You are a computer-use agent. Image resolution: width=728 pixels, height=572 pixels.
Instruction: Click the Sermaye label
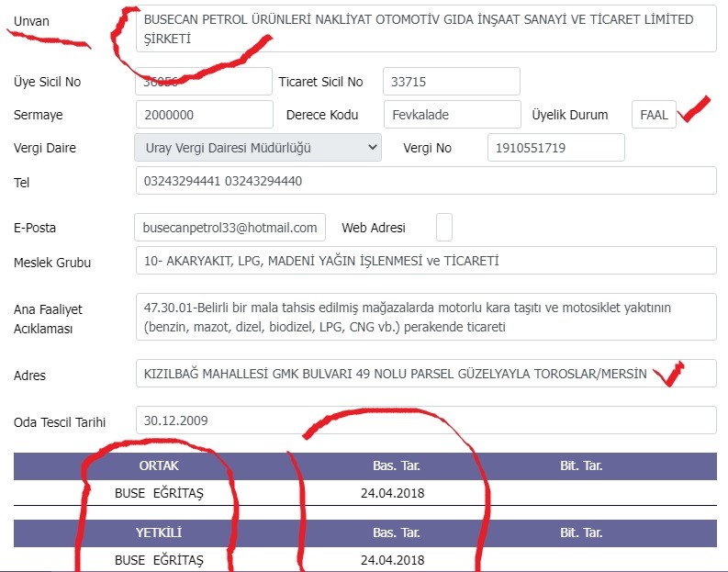(x=38, y=115)
